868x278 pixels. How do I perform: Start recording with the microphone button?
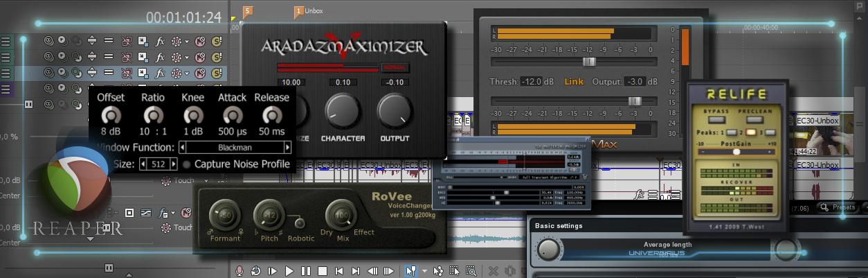(239, 271)
